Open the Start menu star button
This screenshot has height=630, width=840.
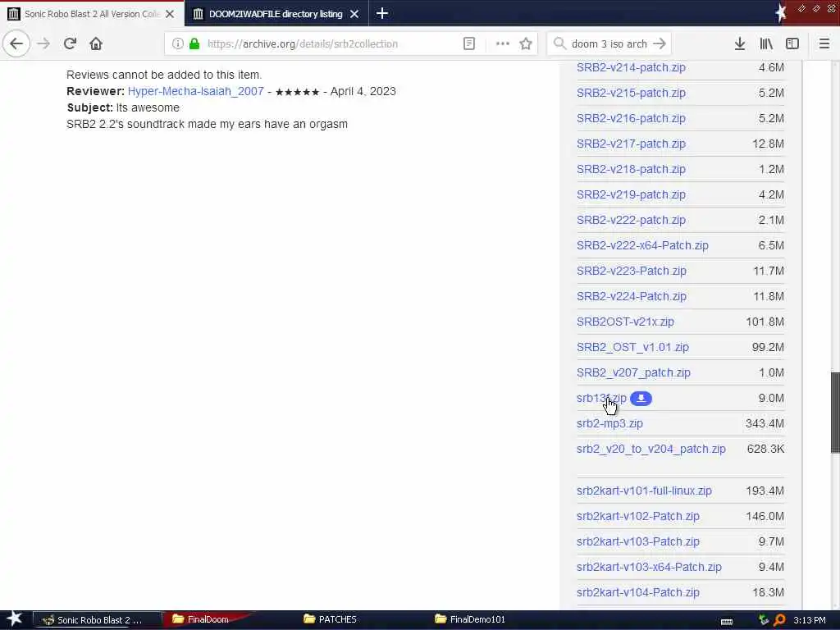click(x=14, y=619)
